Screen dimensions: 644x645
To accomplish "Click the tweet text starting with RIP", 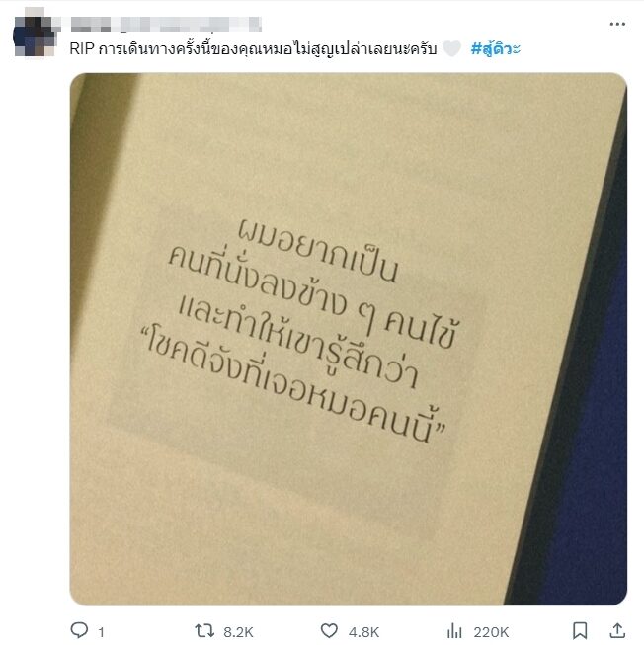I will 253,49.
